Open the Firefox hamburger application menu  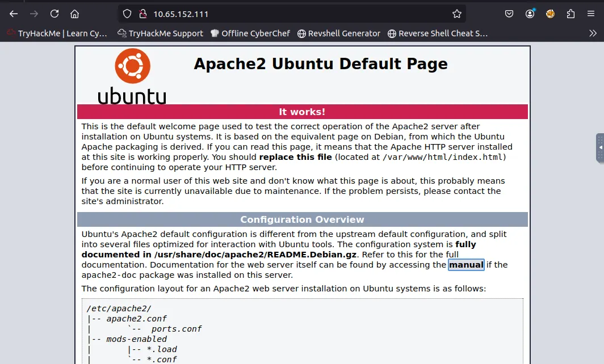(x=591, y=14)
